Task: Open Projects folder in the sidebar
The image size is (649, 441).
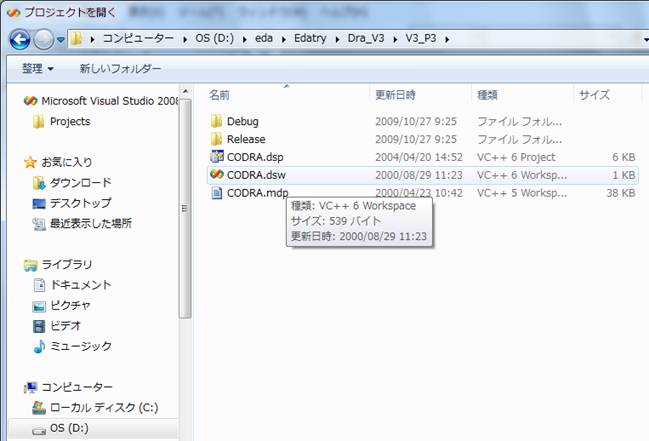Action: [70, 121]
